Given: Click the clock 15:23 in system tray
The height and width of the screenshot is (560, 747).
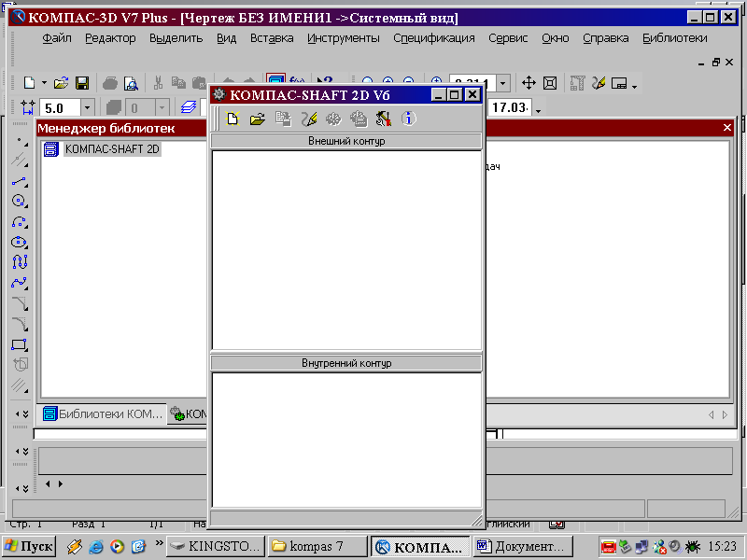Looking at the screenshot, I should click(722, 546).
